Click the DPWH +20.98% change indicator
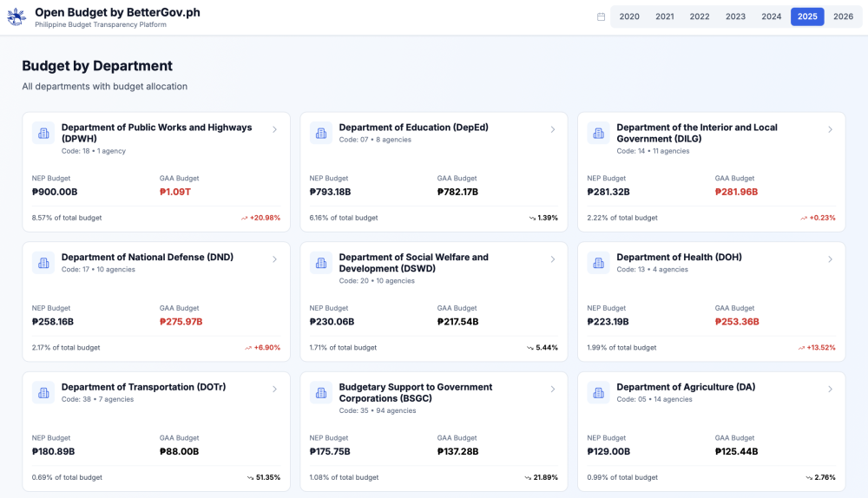Viewport: 868px width, 498px height. [x=261, y=218]
